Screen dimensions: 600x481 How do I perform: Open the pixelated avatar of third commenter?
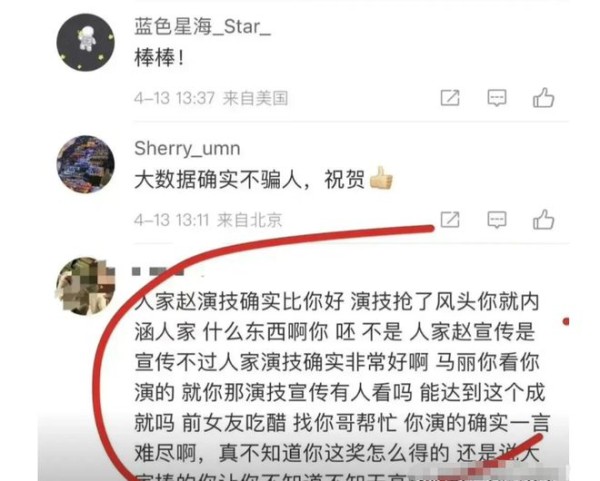[x=86, y=286]
